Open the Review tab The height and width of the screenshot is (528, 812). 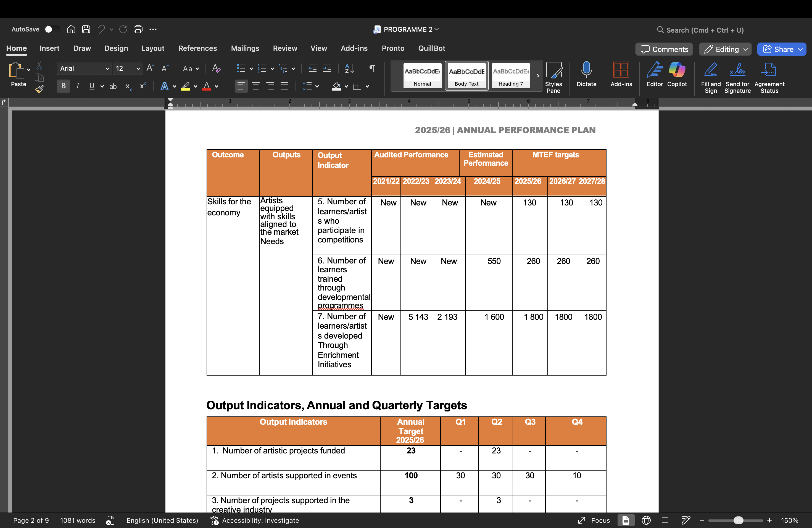point(285,48)
